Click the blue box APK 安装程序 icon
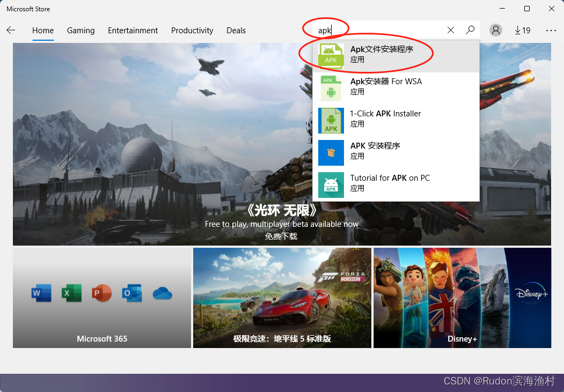The image size is (564, 392). (x=331, y=153)
